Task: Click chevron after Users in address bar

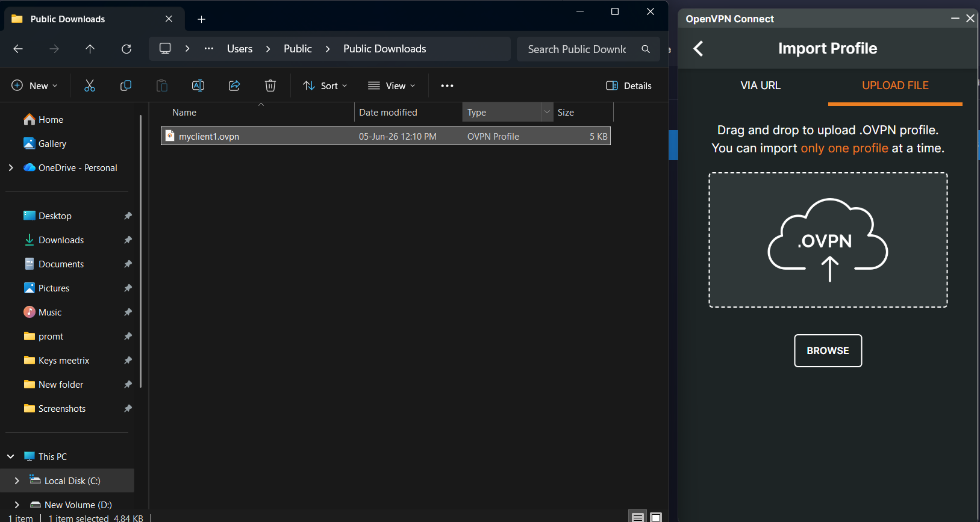Action: point(268,49)
